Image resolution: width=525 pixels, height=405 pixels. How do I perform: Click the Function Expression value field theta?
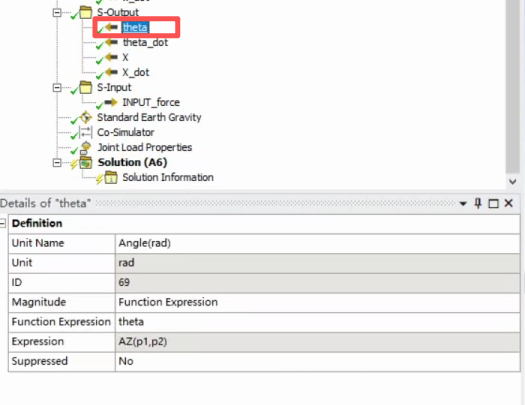point(317,322)
